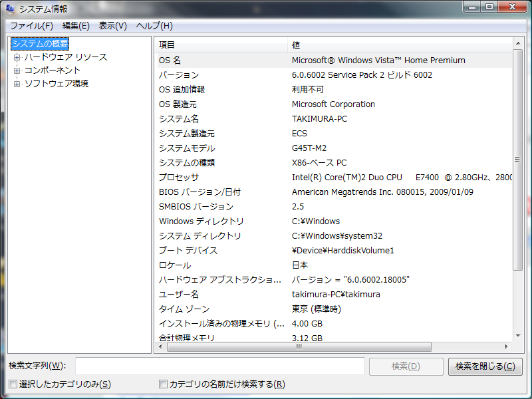Select the バージョン row label
The image size is (532, 399).
[179, 75]
